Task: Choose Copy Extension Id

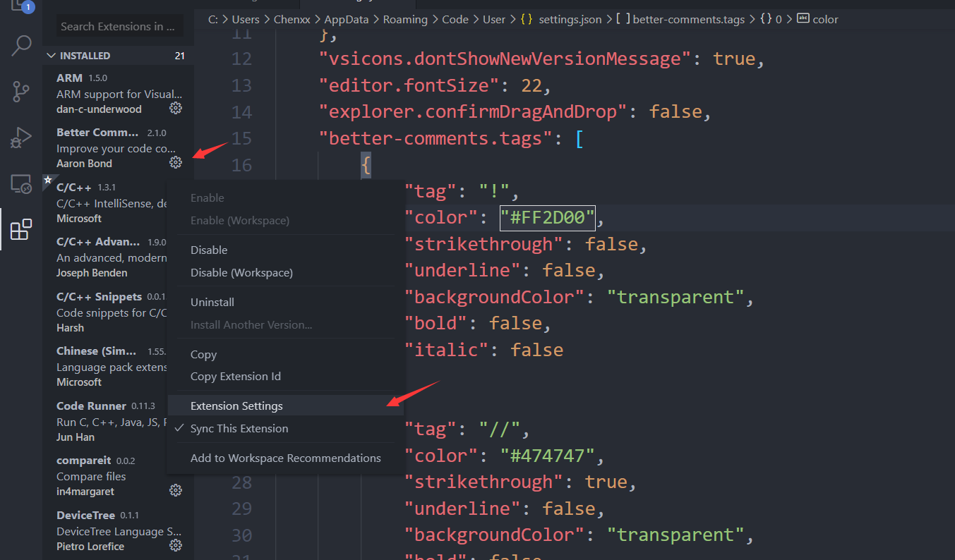Action: coord(236,376)
